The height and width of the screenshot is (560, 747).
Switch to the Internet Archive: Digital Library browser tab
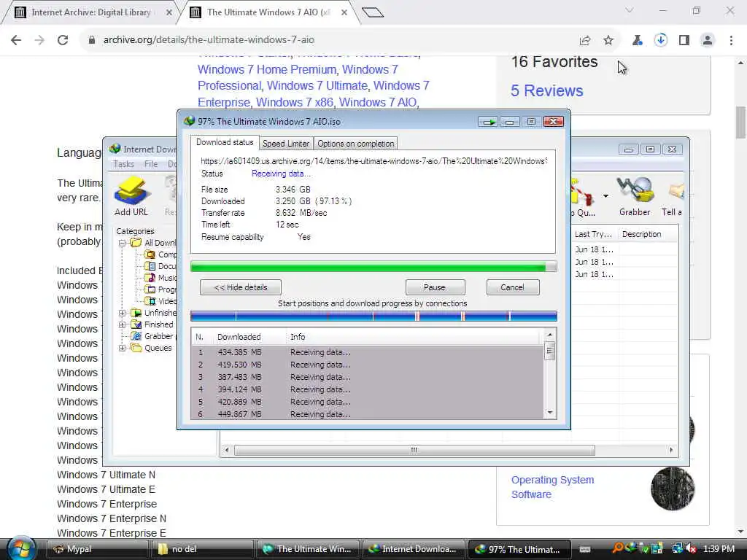tap(90, 13)
